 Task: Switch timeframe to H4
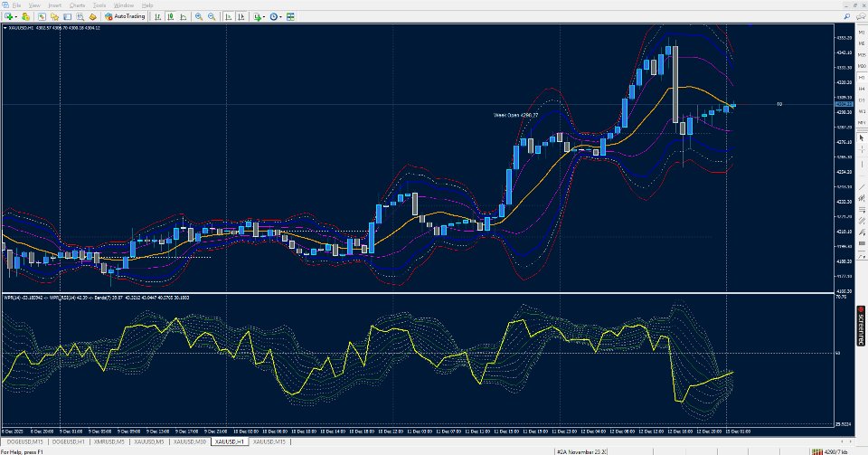tap(862, 89)
